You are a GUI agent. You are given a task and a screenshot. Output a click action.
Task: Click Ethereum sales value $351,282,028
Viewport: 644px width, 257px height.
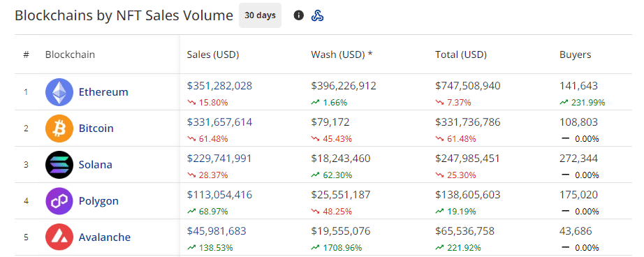pyautogui.click(x=219, y=86)
